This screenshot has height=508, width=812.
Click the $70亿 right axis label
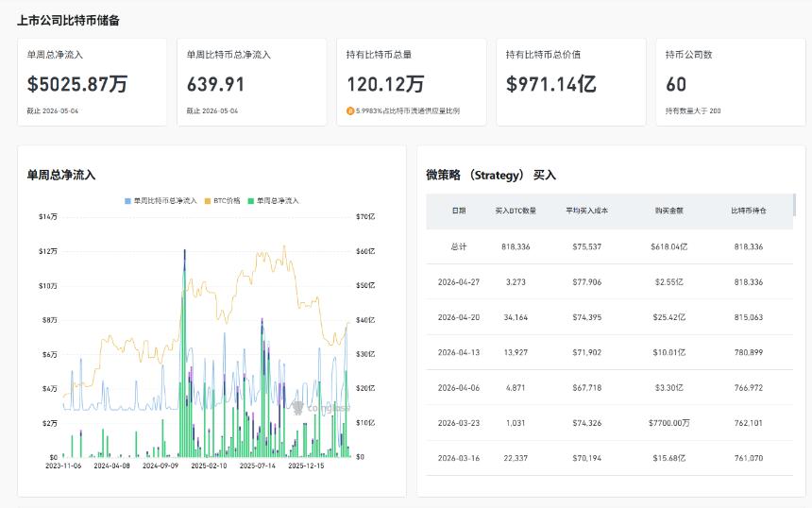pos(365,217)
